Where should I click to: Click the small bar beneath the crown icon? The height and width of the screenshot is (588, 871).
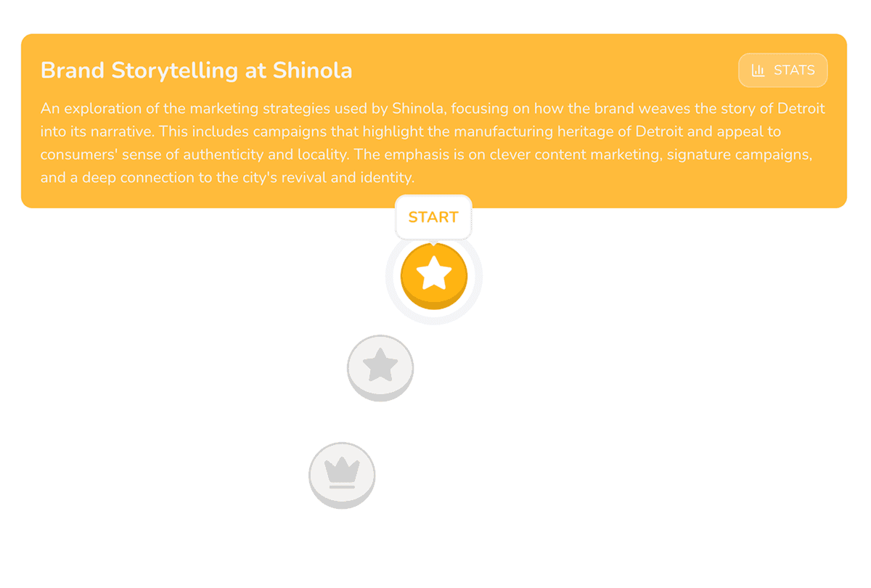(x=342, y=487)
